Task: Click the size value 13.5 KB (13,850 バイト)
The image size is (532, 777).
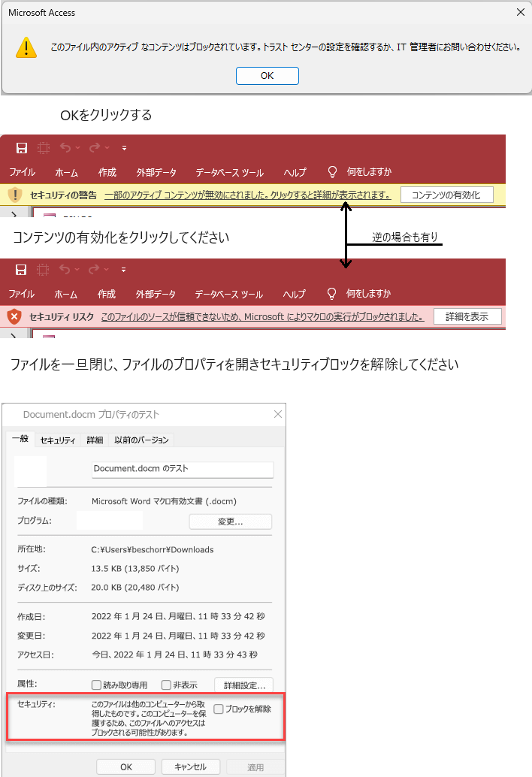Action: coord(135,568)
